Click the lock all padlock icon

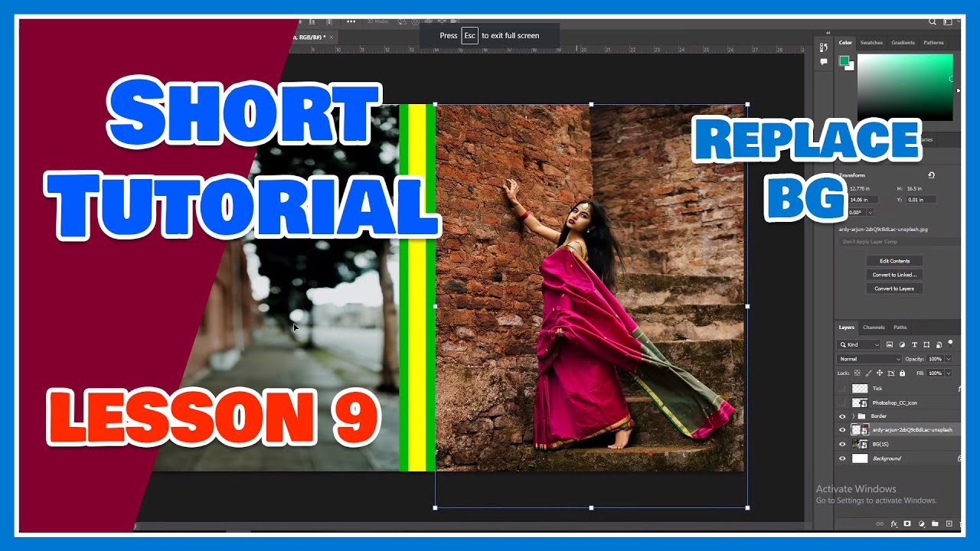[902, 373]
